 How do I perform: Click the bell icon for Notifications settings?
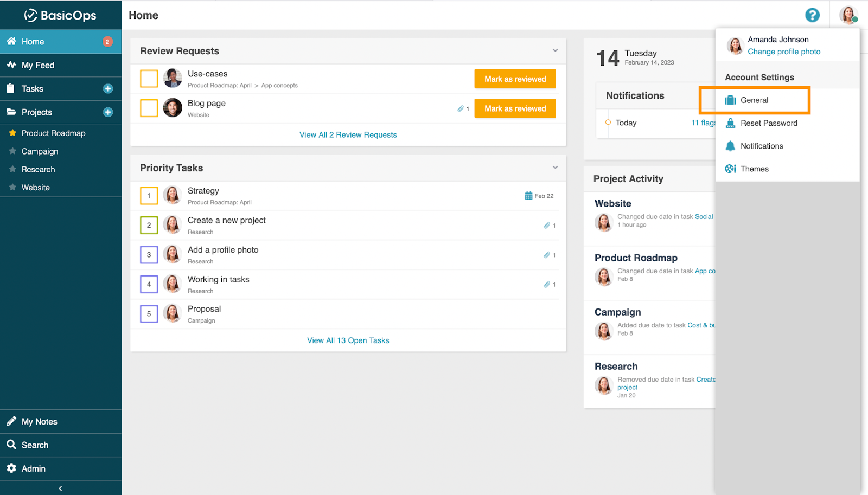point(730,146)
